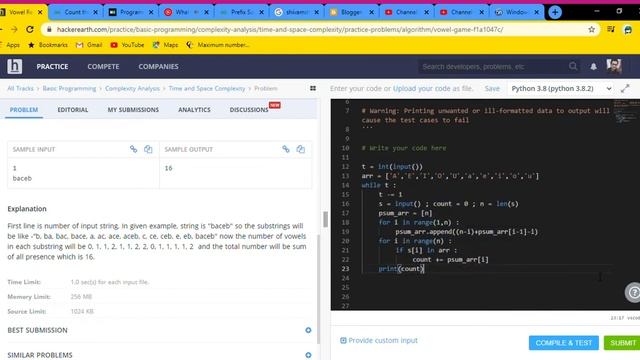Open the Practice menu
This screenshot has height=360, width=640.
pos(52,67)
